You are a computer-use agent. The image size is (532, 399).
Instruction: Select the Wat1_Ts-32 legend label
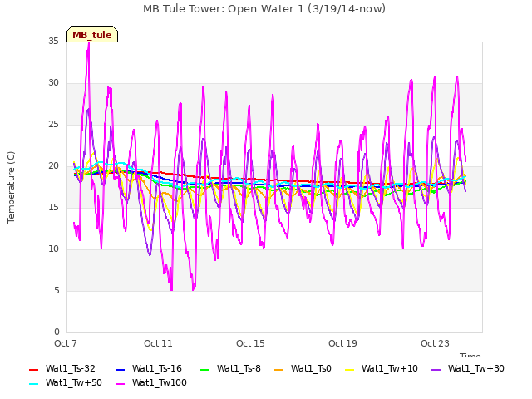click(71, 368)
